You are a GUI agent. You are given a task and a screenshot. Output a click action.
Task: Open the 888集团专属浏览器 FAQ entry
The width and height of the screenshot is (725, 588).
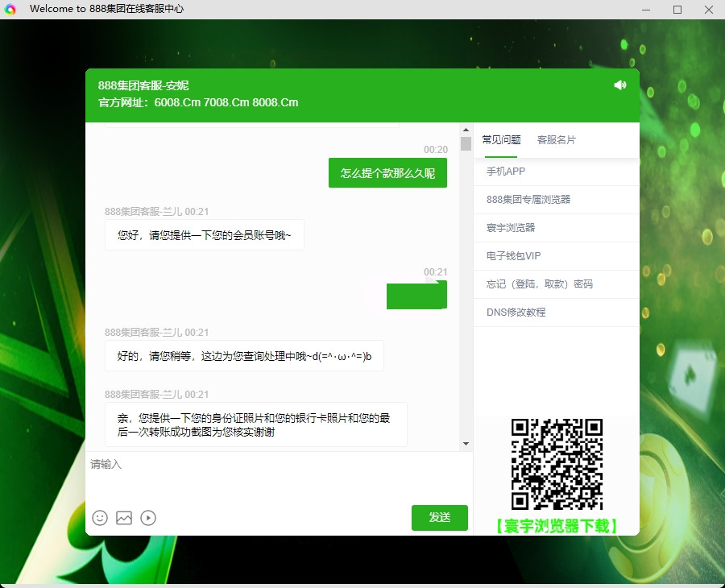556,200
